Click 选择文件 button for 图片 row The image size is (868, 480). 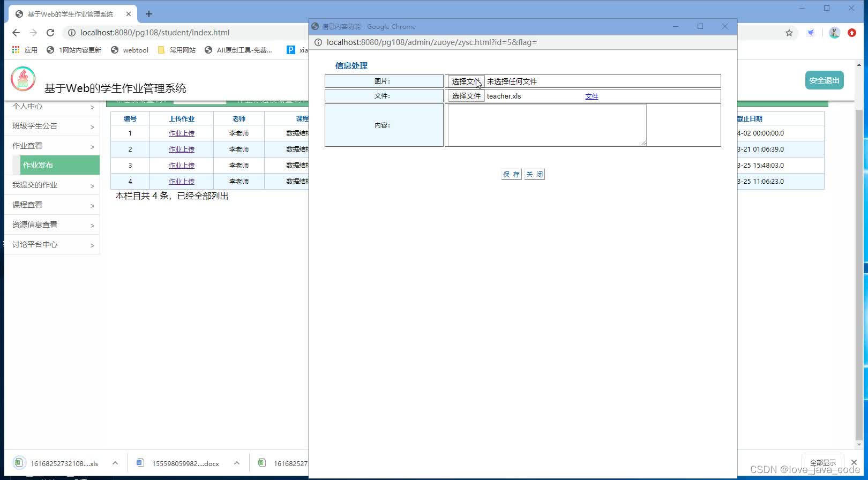click(466, 81)
